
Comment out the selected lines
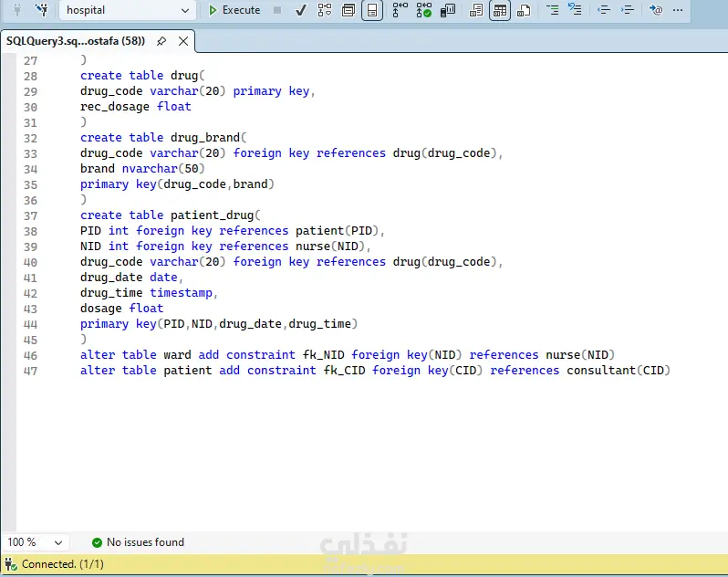point(552,10)
